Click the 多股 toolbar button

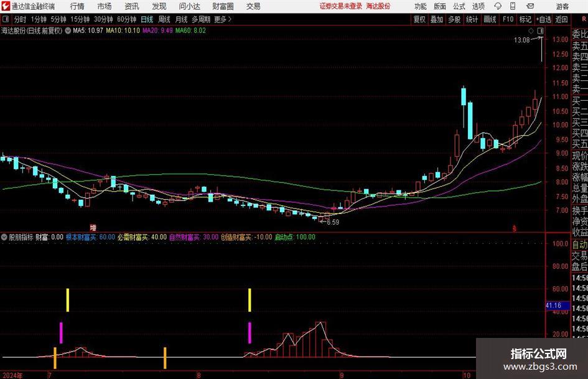pos(454,19)
